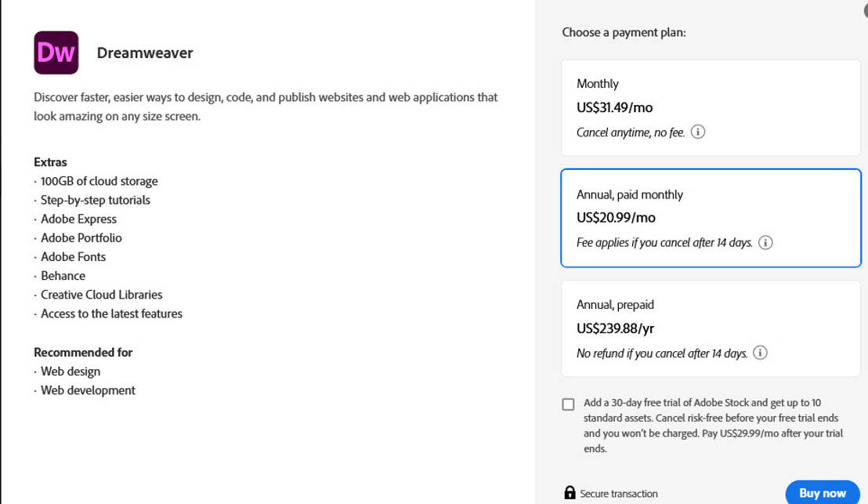Enable the Adobe Stock 30-day free trial checkbox

coord(568,404)
